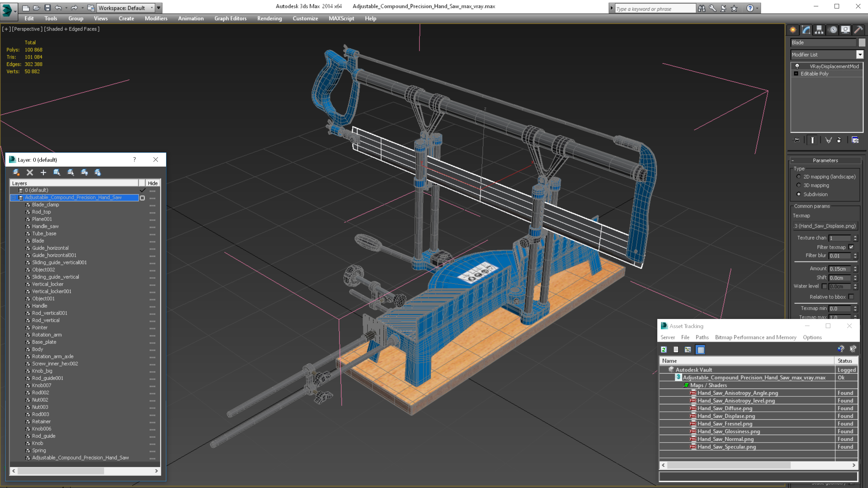Enable Relative to bbox checkbox

851,297
